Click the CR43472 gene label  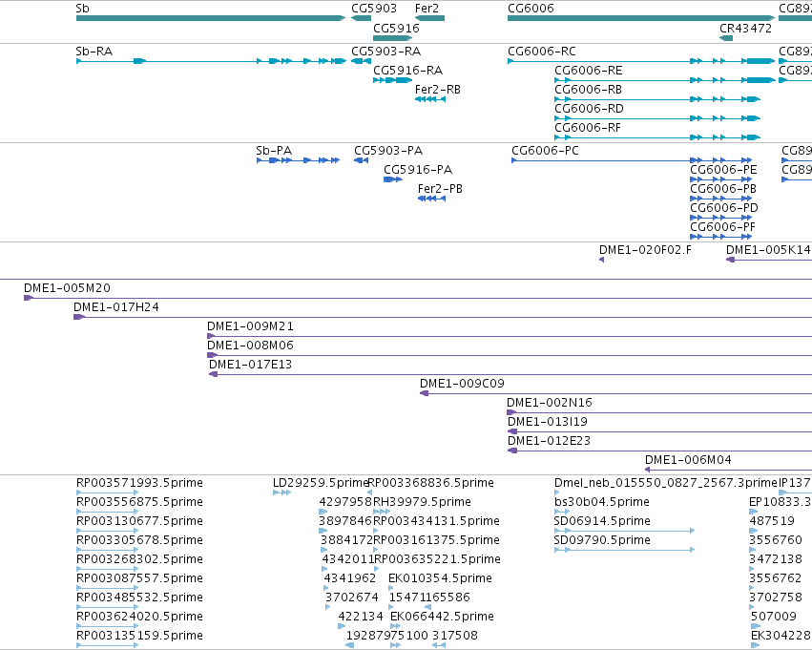(745, 29)
